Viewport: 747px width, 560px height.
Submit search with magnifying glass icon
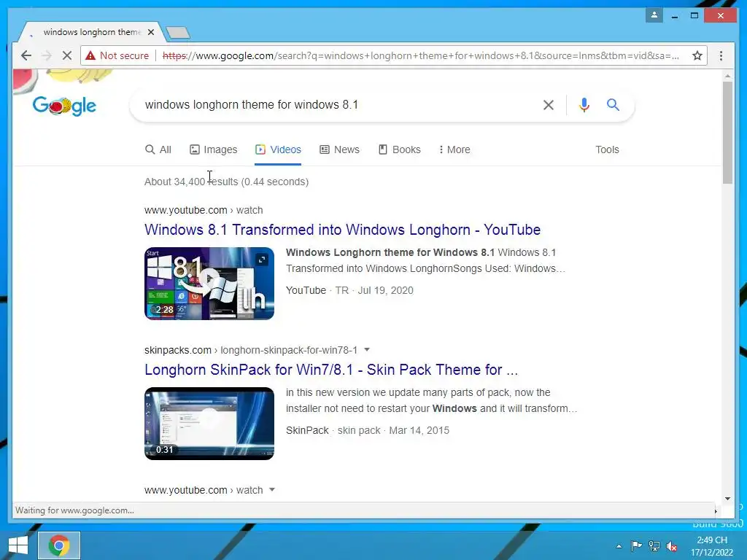tap(613, 105)
